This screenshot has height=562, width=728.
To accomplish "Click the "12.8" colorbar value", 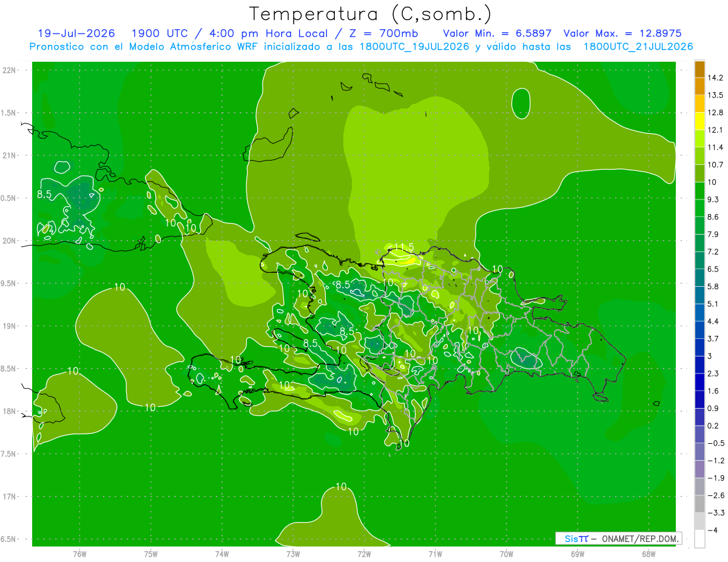I will 716,112.
